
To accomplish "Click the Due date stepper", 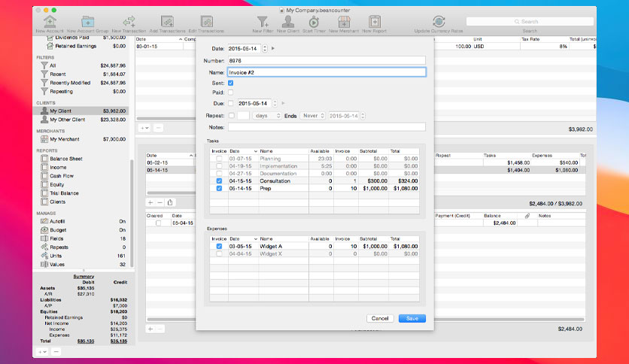I will [x=275, y=103].
